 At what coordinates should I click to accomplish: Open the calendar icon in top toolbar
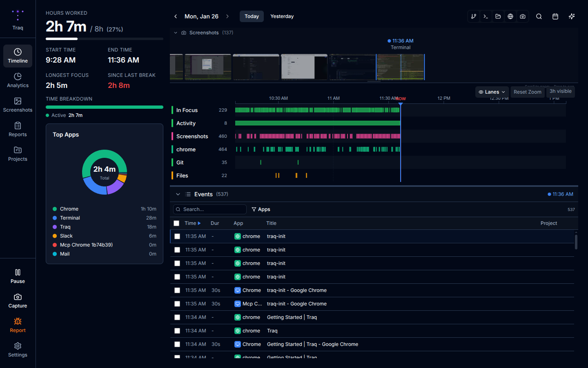[x=555, y=16]
